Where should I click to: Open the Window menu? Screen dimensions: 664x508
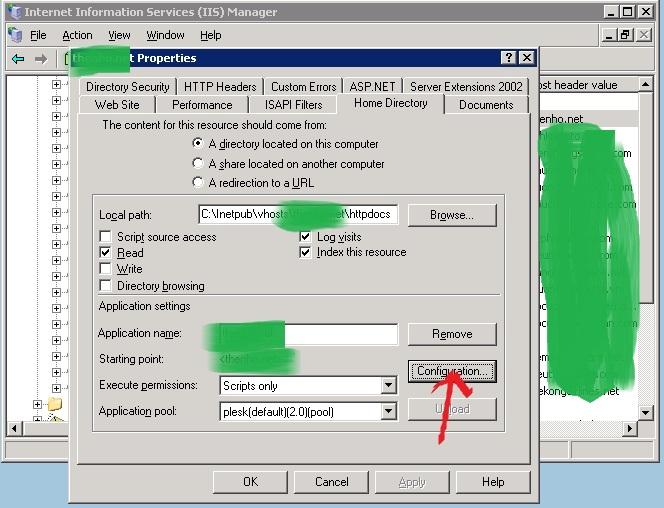(x=165, y=35)
